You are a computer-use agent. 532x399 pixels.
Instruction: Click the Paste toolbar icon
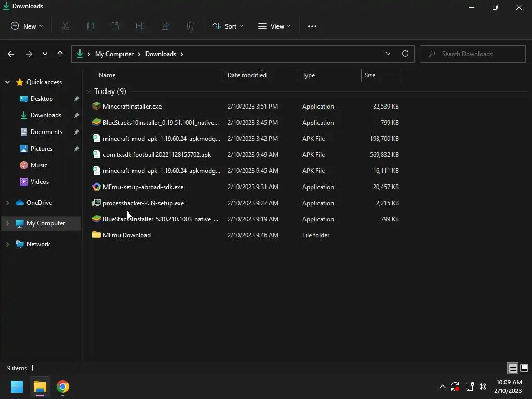[115, 26]
